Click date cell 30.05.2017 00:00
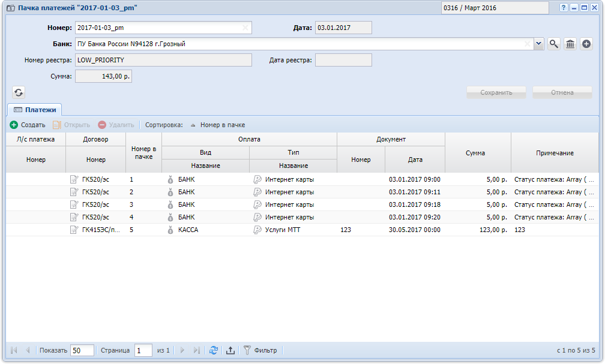The width and height of the screenshot is (605, 364). tap(415, 230)
